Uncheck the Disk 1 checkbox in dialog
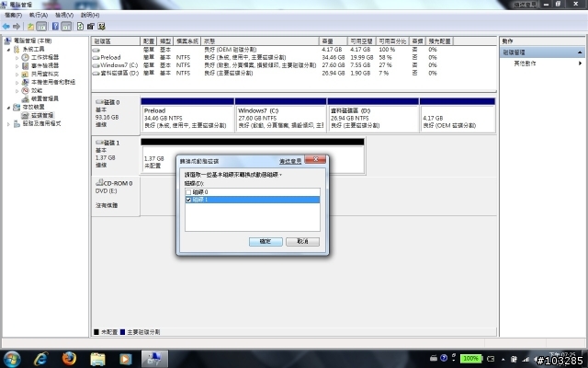The height and width of the screenshot is (368, 588). tap(188, 200)
